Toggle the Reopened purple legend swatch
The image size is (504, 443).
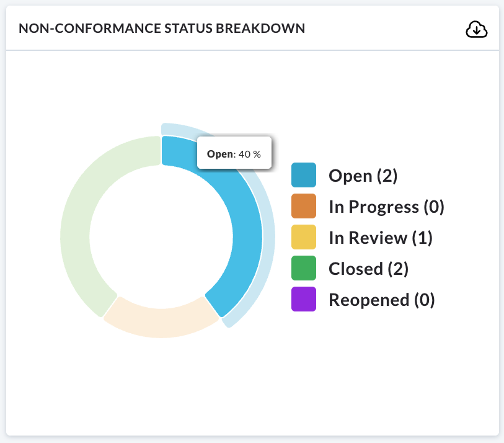click(304, 299)
